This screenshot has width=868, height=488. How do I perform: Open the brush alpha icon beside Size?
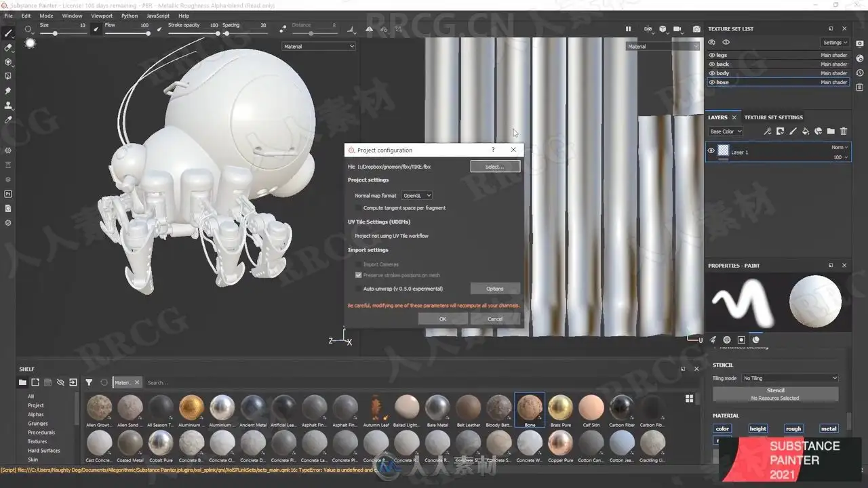pyautogui.click(x=28, y=29)
